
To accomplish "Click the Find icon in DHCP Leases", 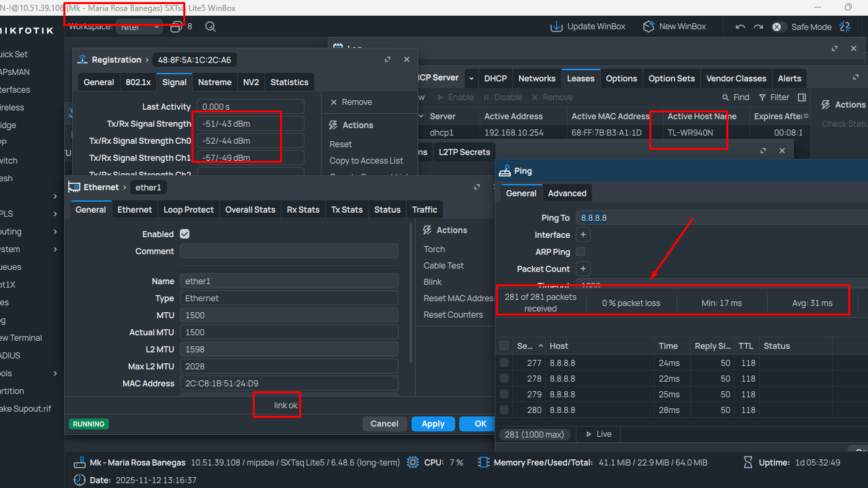I will [726, 97].
